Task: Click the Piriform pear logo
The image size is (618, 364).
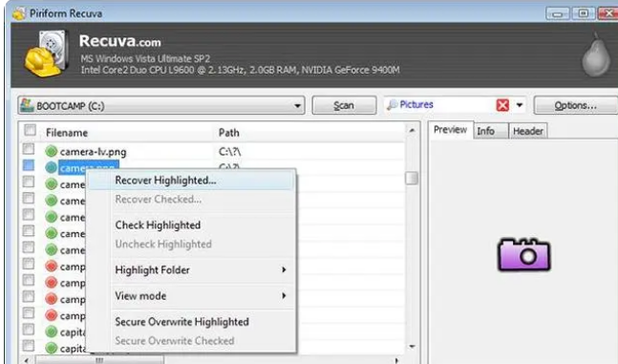Action: (596, 56)
